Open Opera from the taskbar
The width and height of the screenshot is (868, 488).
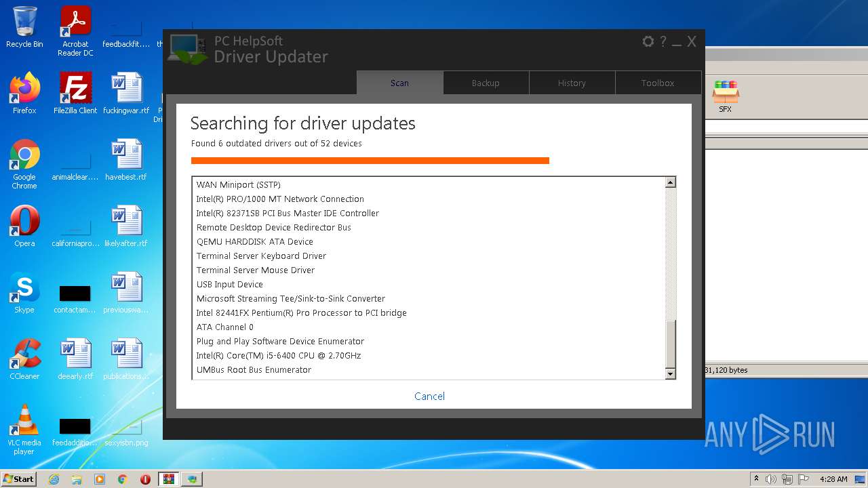[146, 479]
